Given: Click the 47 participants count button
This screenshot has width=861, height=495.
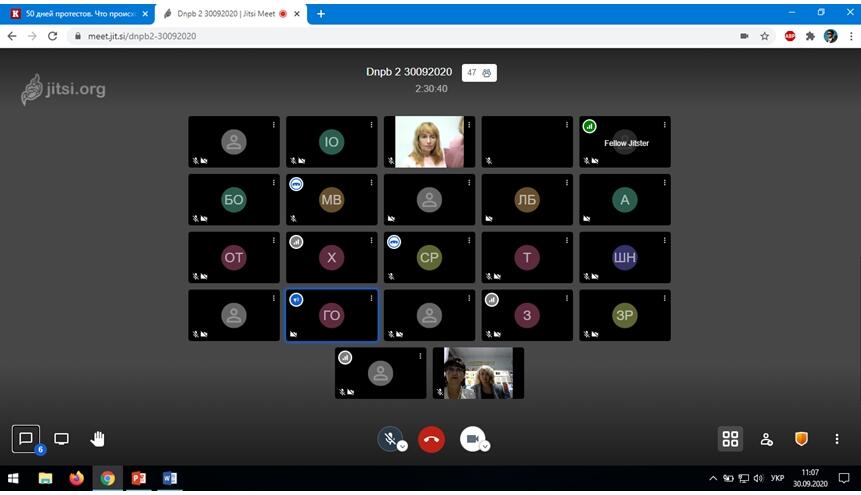Looking at the screenshot, I should coord(479,73).
